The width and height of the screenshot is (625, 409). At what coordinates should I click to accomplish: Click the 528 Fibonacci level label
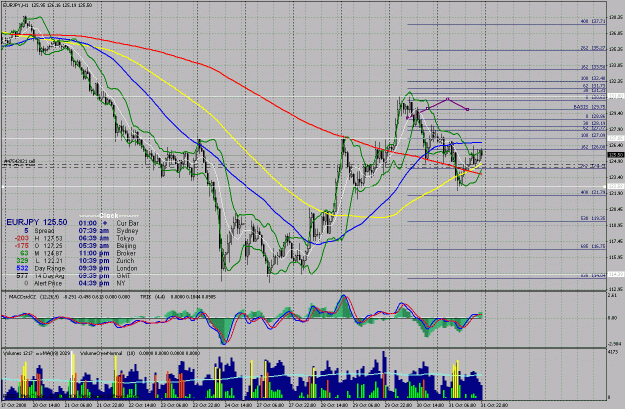click(593, 218)
